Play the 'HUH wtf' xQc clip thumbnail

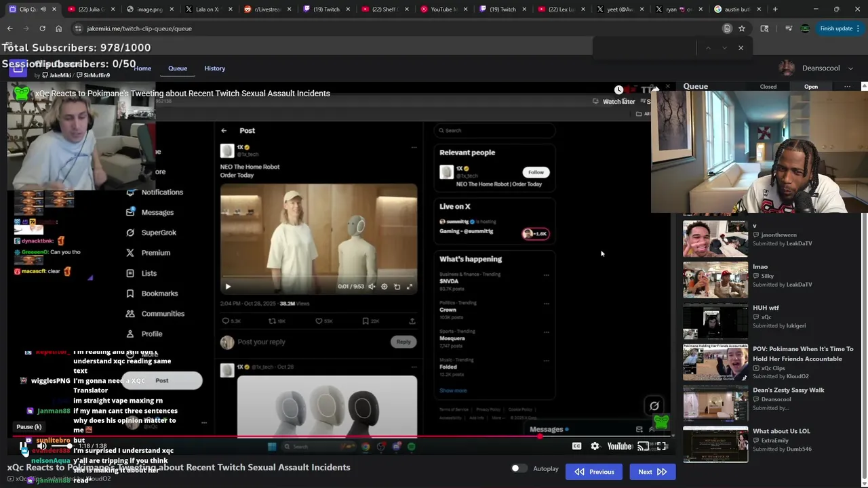(715, 321)
